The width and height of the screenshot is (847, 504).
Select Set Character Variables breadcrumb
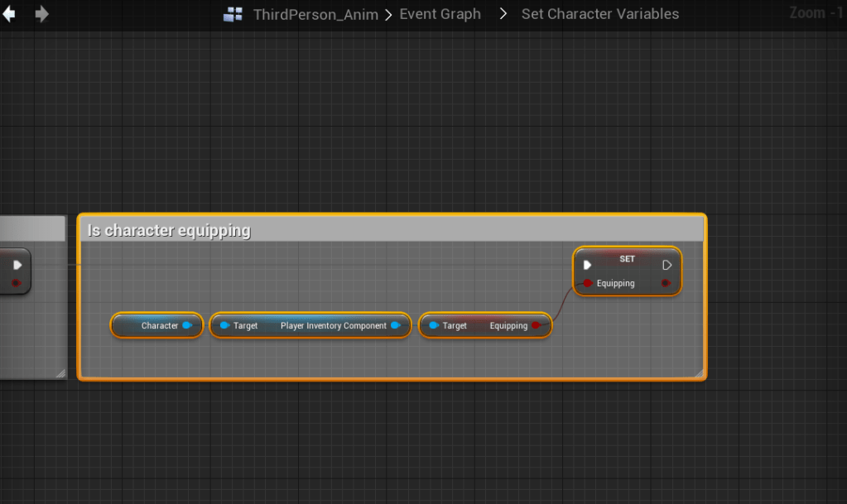[x=599, y=14]
